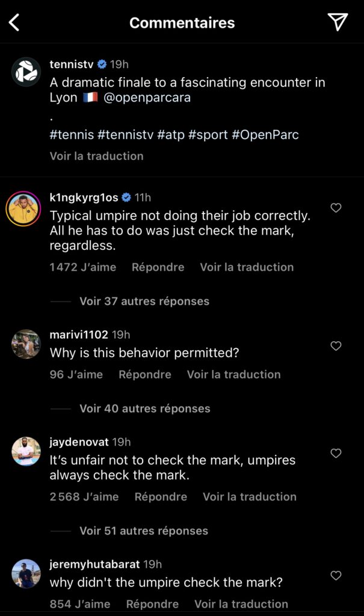Open k1ngkyrg1os profile avatar

pos(23,209)
